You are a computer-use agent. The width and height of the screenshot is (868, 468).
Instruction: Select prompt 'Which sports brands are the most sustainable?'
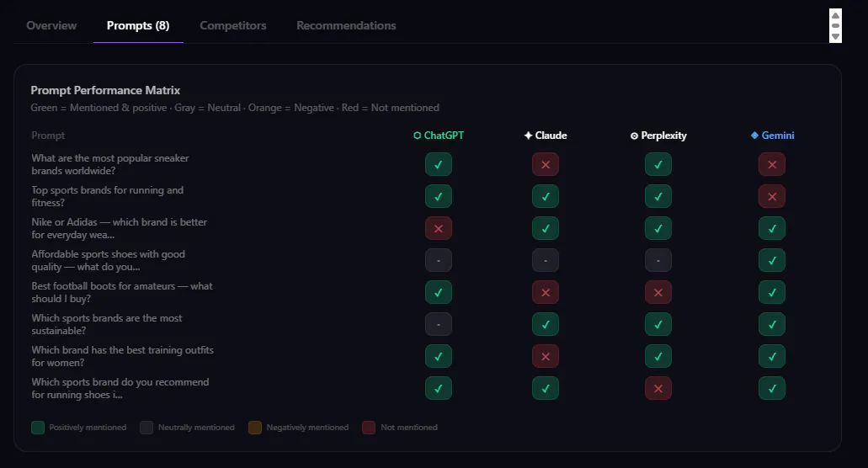point(107,325)
